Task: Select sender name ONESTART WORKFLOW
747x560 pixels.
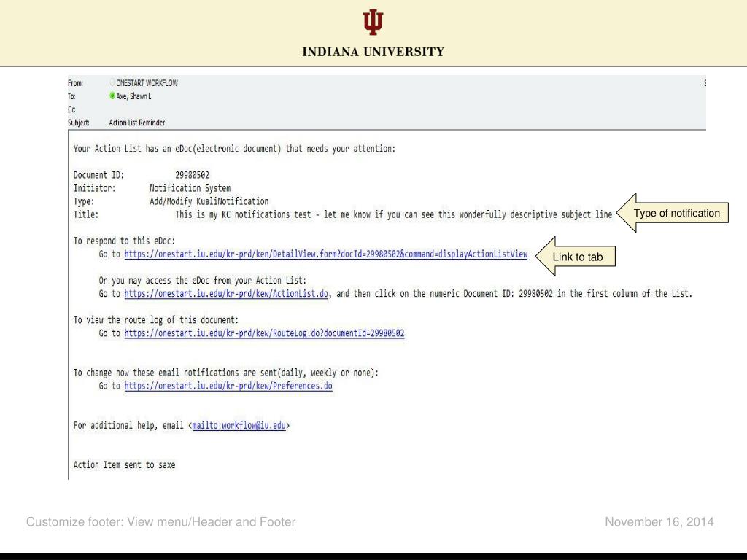Action: point(147,83)
